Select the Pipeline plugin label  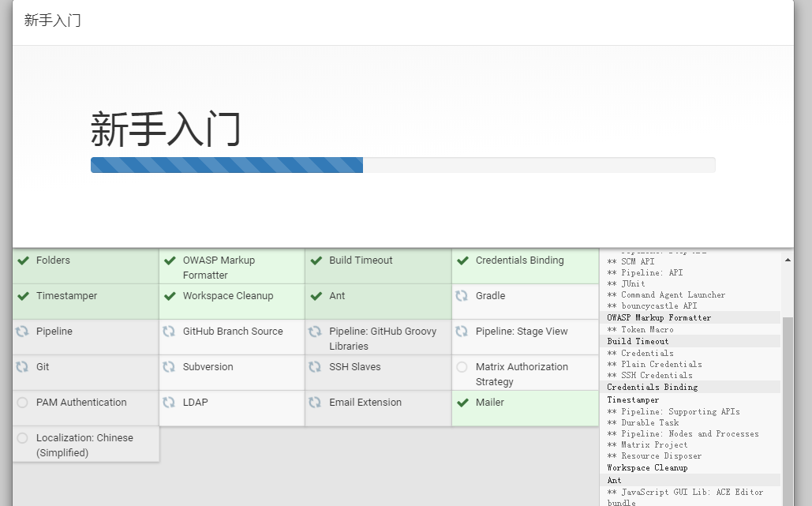coord(54,332)
